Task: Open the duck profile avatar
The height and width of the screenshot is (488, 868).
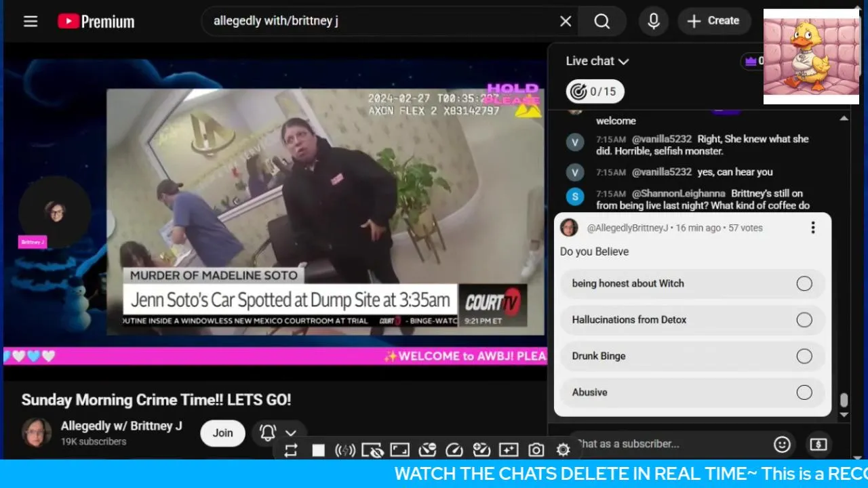Action: pos(811,56)
